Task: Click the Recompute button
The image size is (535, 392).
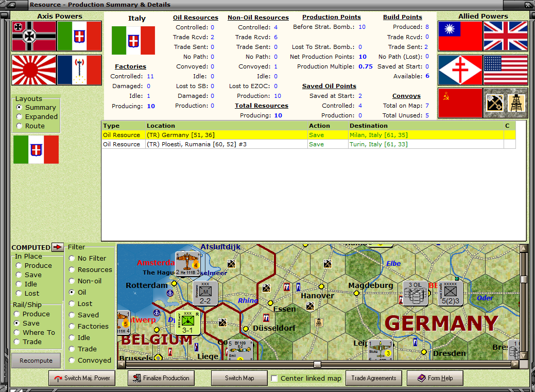Action: (36, 361)
